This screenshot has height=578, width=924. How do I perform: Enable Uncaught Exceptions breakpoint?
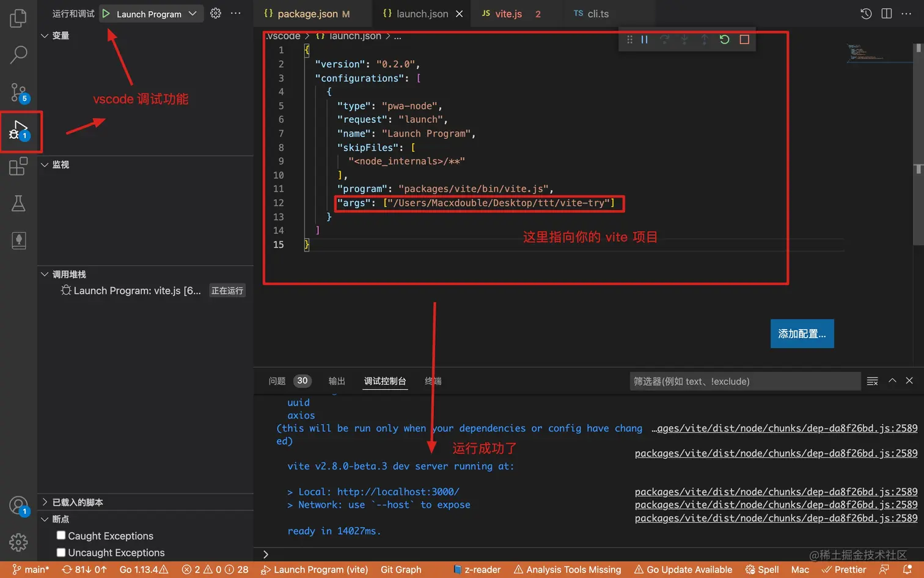pyautogui.click(x=61, y=552)
